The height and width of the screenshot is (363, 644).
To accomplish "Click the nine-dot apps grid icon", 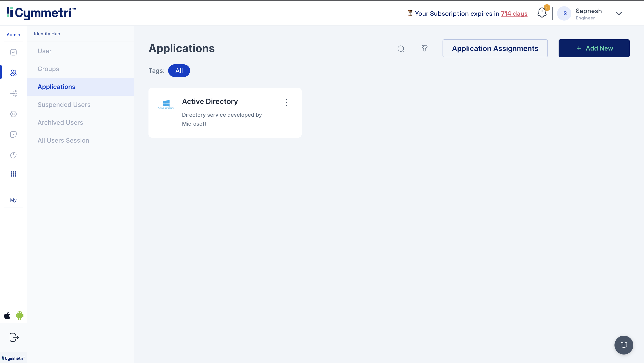I will tap(13, 174).
